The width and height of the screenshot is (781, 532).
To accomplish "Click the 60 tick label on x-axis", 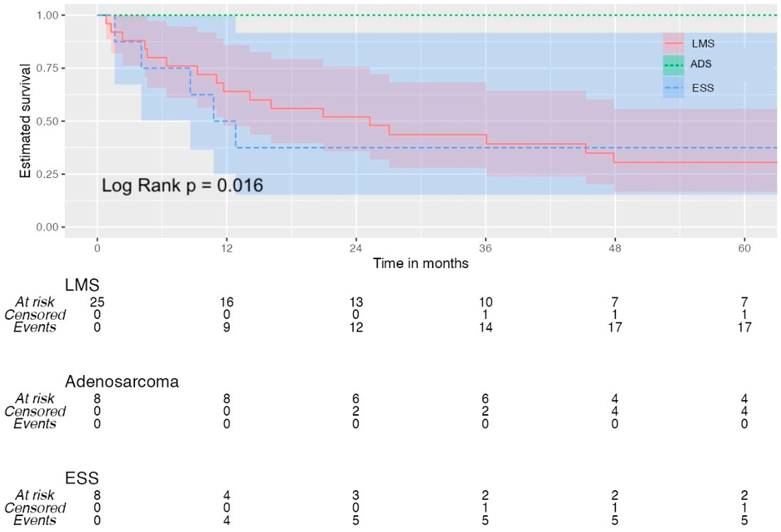I will [x=744, y=248].
